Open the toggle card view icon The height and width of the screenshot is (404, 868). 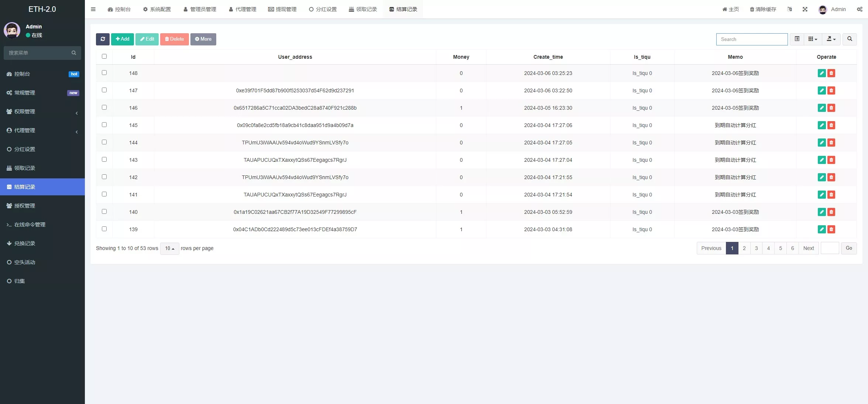(x=797, y=39)
